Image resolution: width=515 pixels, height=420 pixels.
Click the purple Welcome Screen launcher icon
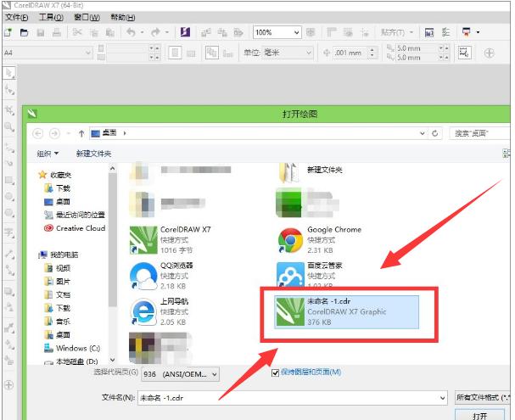186,32
